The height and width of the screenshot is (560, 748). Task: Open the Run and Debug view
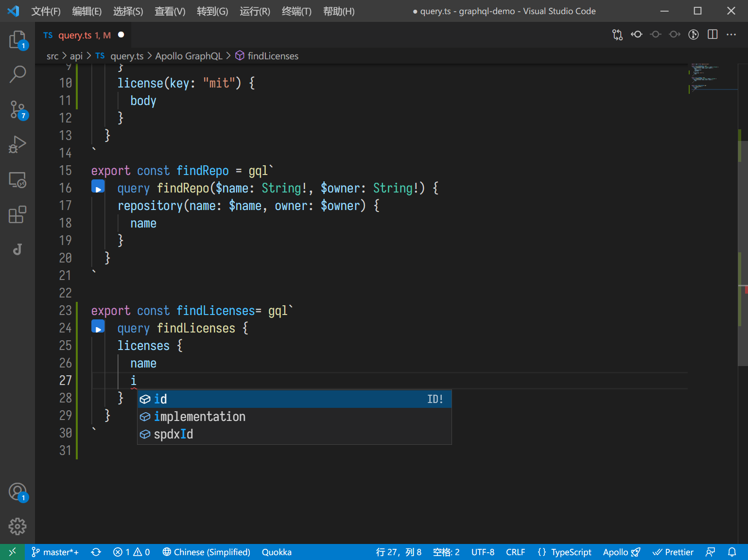(17, 144)
